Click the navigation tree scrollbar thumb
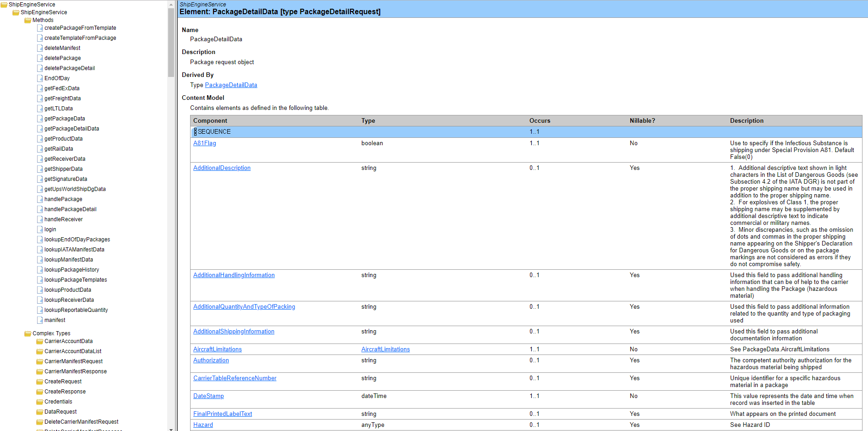Image resolution: width=868 pixels, height=431 pixels. point(171,42)
